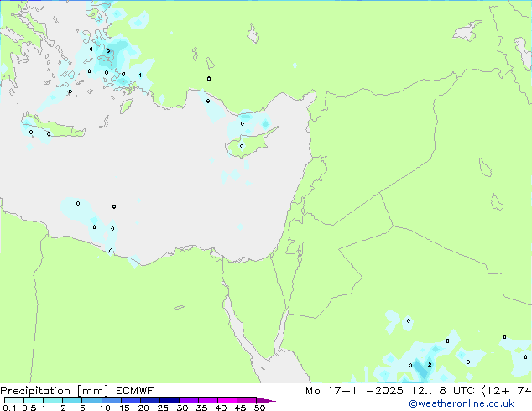The width and height of the screenshot is (532, 411).
Task: Click the precipitation value "3" on map
Action: pos(108,51)
